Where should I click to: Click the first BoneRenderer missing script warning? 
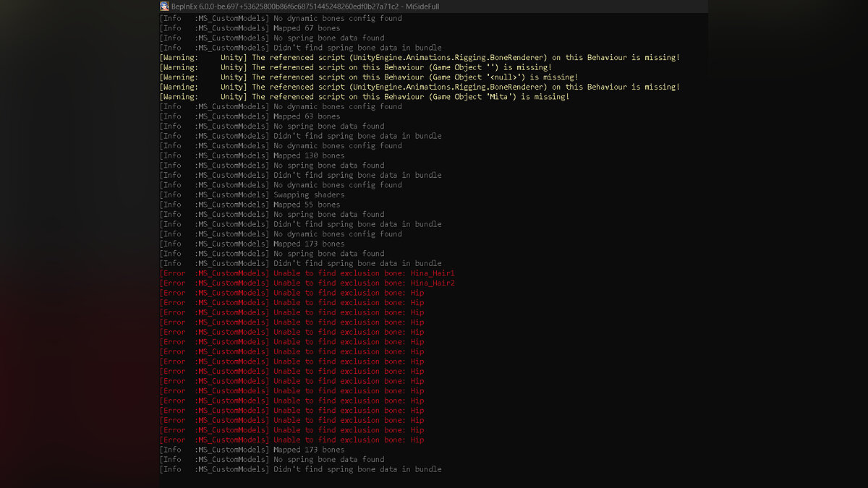pyautogui.click(x=465, y=58)
